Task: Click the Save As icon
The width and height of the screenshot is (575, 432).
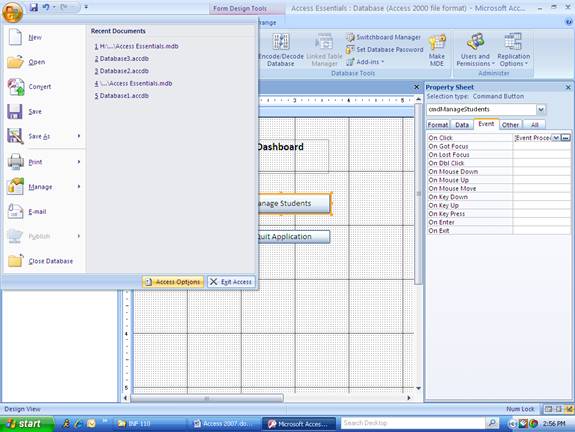Action: pos(15,136)
